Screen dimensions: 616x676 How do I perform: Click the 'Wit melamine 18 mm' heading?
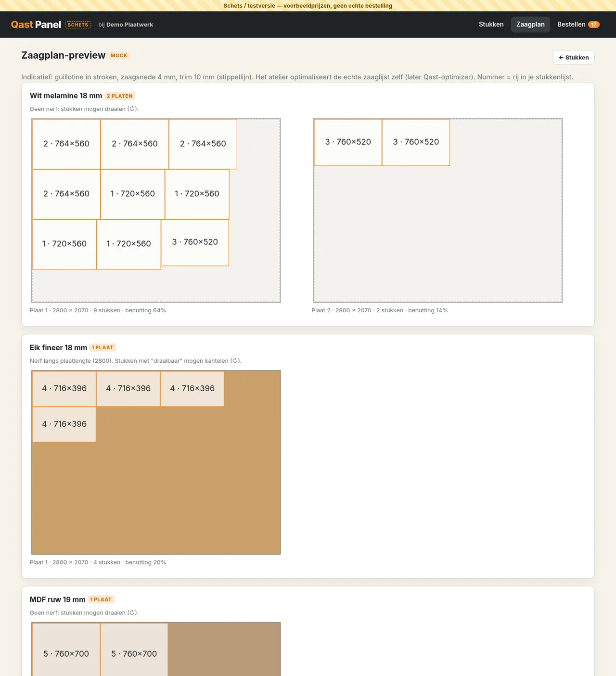click(x=66, y=96)
